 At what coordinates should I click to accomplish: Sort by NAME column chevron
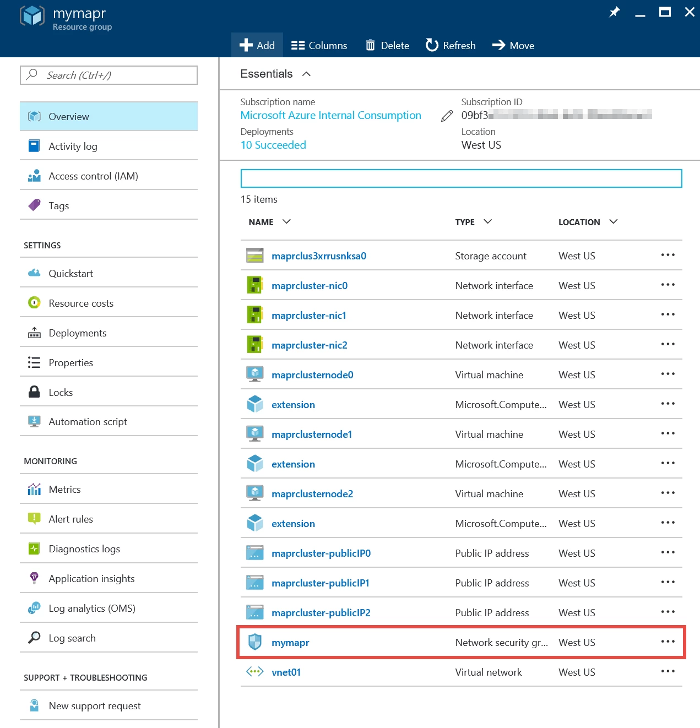coord(286,221)
